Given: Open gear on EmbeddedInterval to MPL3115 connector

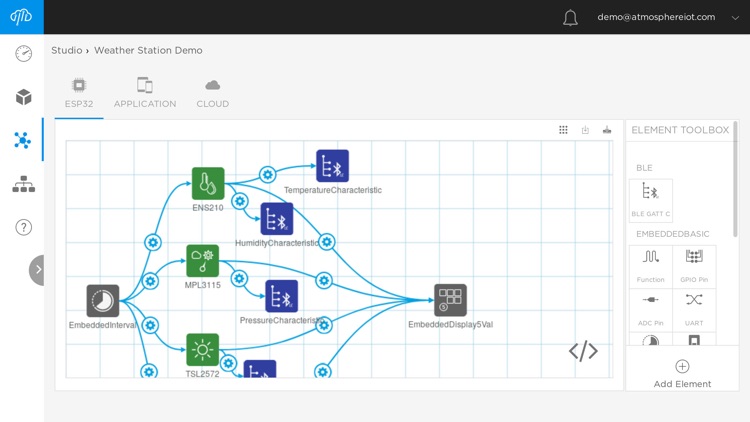Looking at the screenshot, I should [150, 281].
